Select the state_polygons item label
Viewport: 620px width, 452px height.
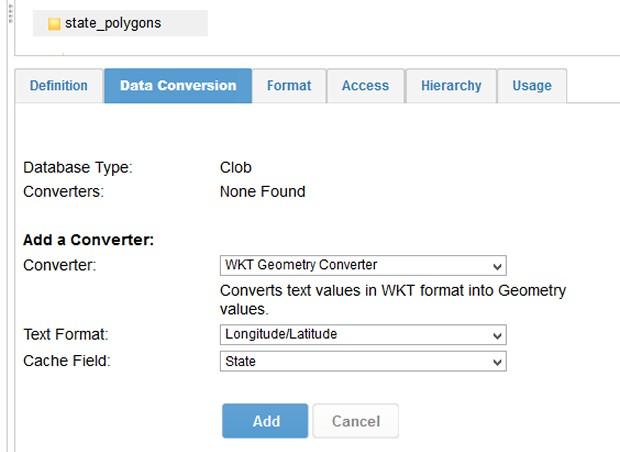click(113, 23)
